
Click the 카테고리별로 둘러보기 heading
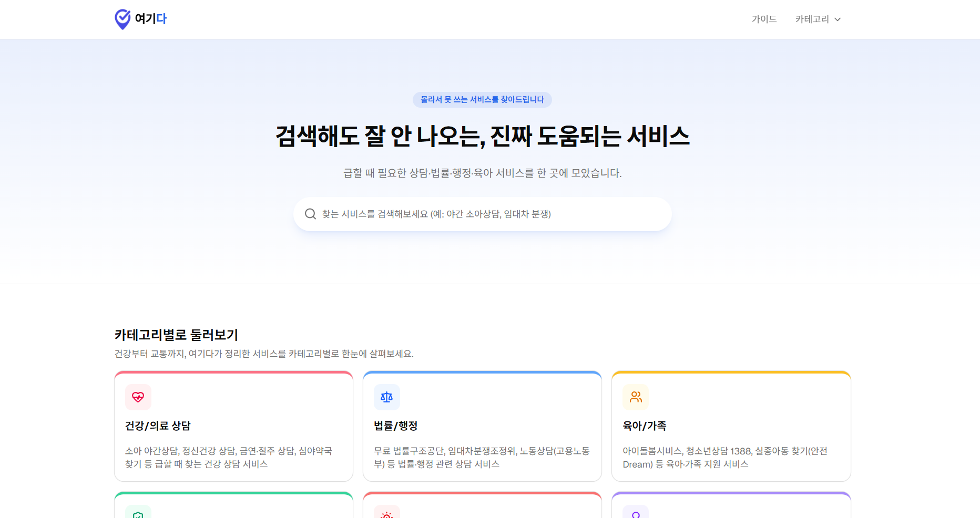coord(176,335)
